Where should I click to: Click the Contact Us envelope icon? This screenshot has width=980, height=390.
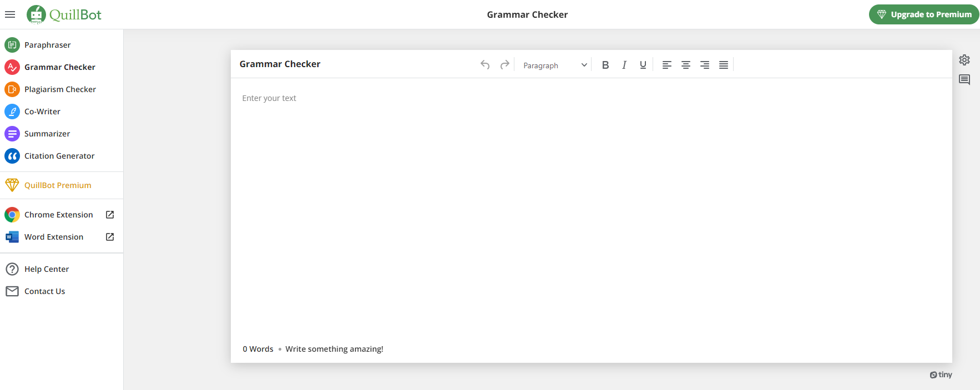click(x=12, y=291)
